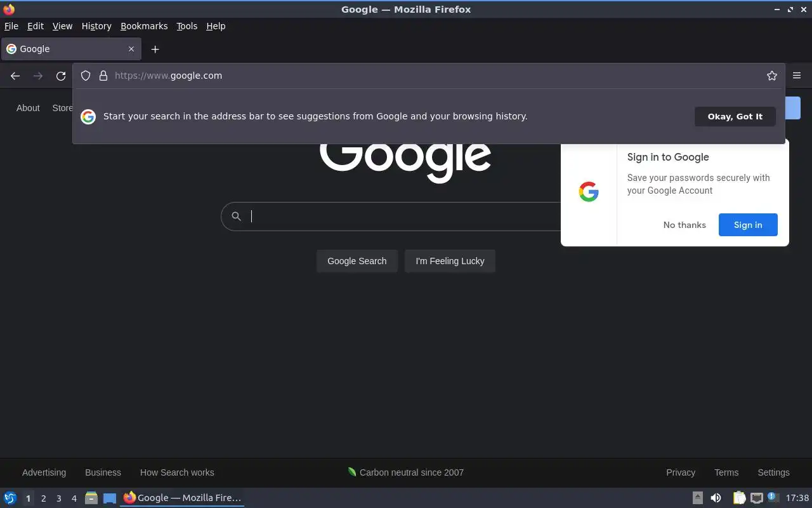Close the Google tab
Viewport: 812px width, 508px height.
(x=131, y=49)
